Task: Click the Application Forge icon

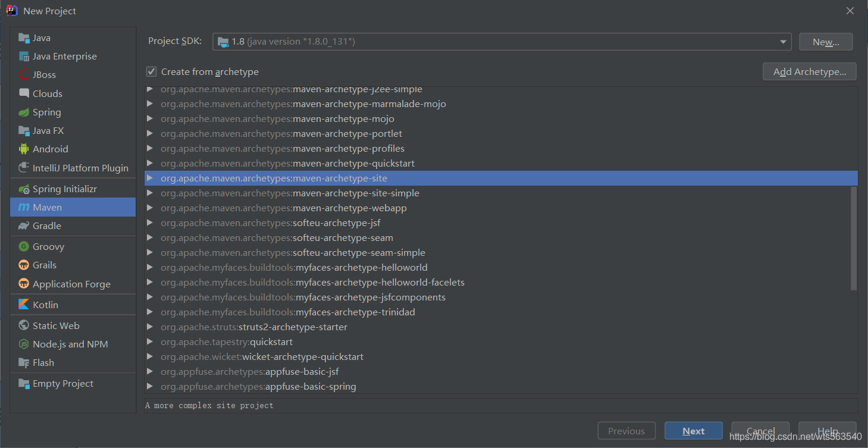Action: [24, 284]
